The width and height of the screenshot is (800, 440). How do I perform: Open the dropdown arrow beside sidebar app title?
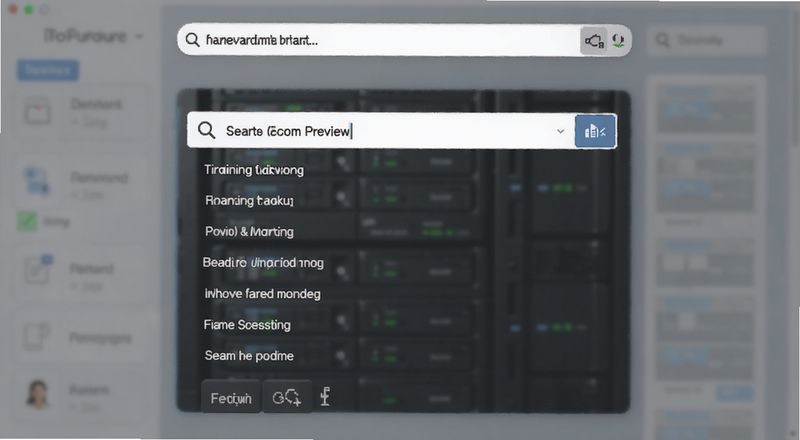pos(139,36)
